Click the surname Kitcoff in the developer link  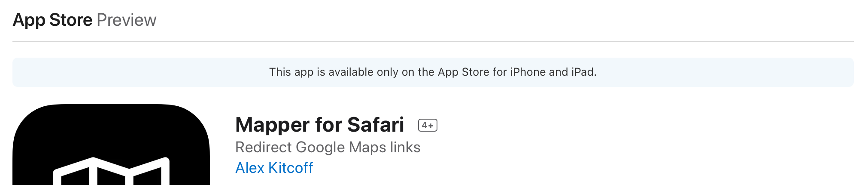[291, 168]
